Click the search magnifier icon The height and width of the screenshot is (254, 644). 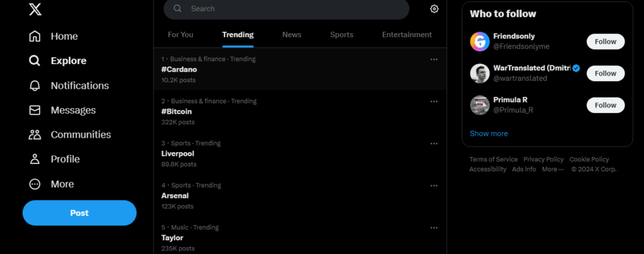click(177, 9)
